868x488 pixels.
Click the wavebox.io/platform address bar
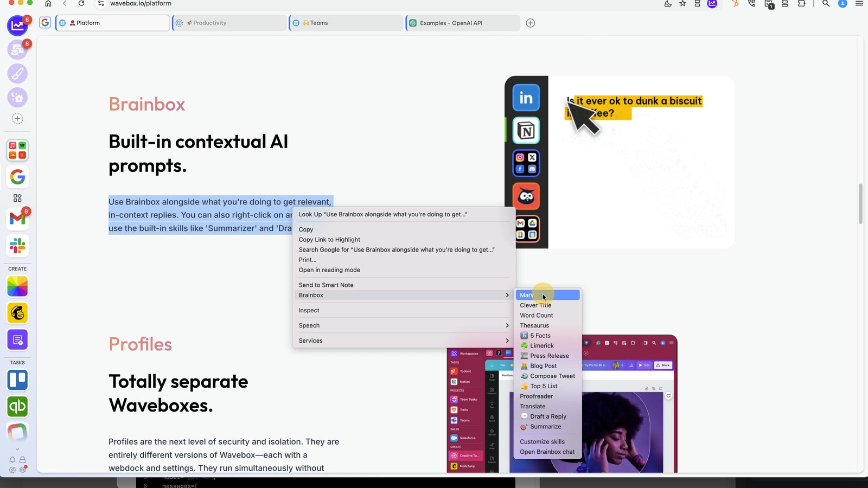point(141,3)
